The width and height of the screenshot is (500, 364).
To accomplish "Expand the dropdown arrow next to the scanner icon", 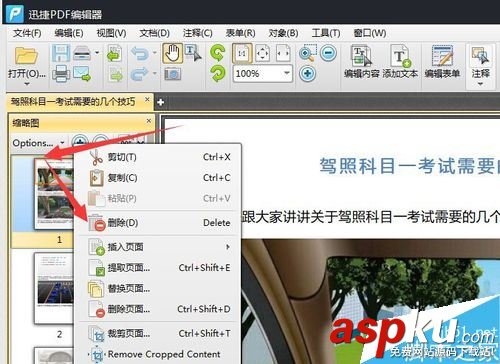I will click(97, 53).
